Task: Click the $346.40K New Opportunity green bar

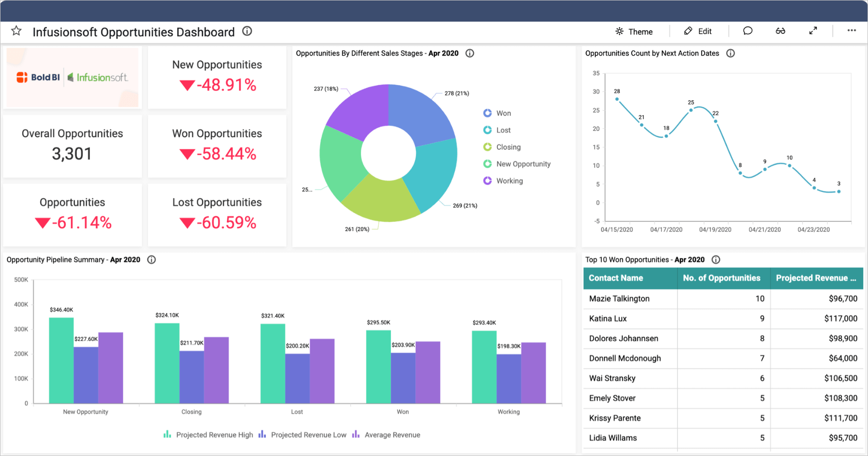Action: click(62, 361)
